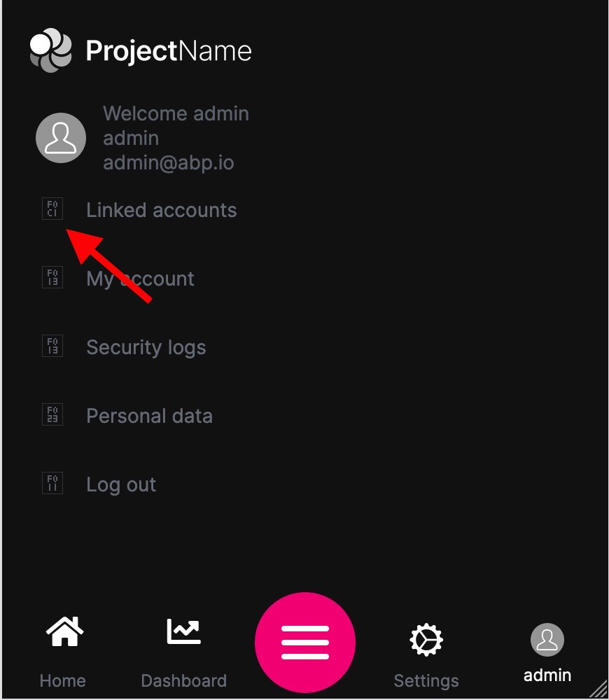Click the Security logs icon
609x700 pixels.
point(52,346)
